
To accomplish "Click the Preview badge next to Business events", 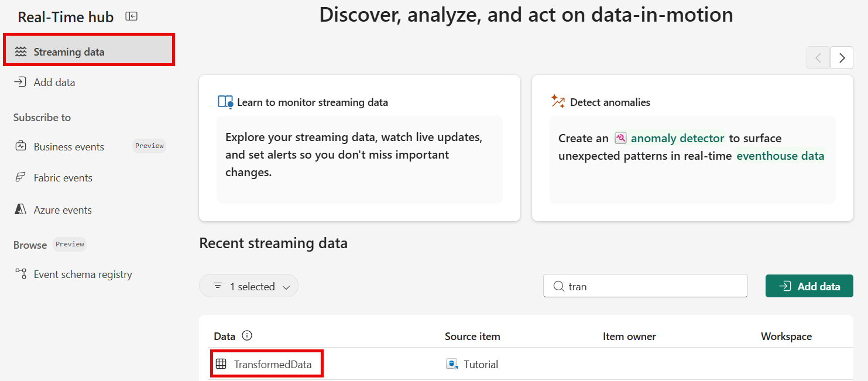I will (x=149, y=146).
